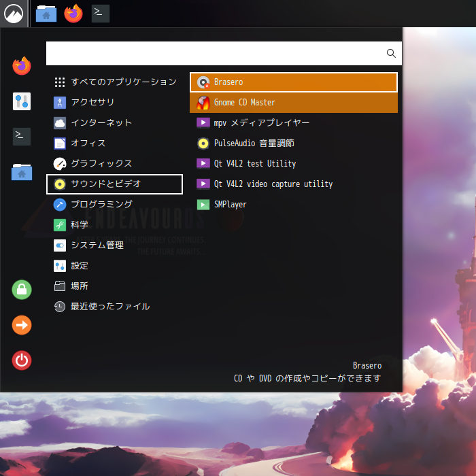The image size is (476, 476).
Task: Click the Whisker menu mountain logo button
Action: coord(14,14)
